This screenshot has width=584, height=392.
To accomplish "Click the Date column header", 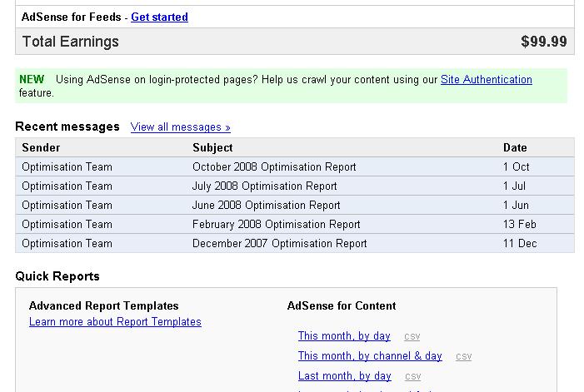I will pyautogui.click(x=515, y=147).
